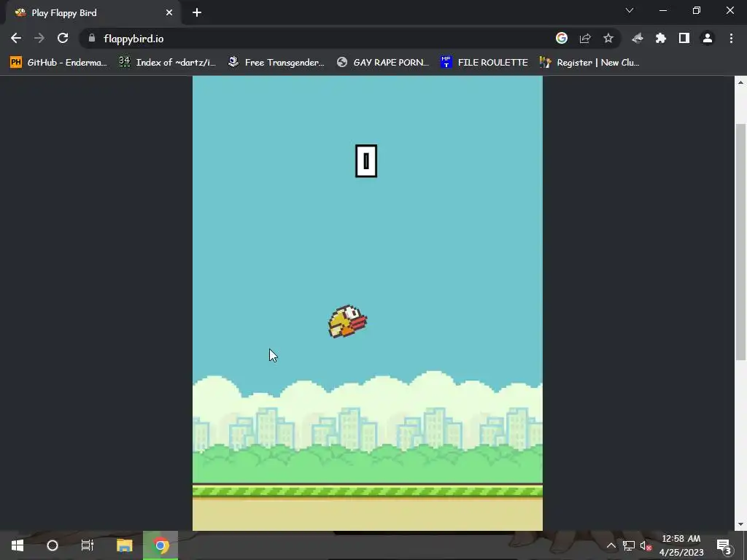Show hidden system tray icons

611,545
